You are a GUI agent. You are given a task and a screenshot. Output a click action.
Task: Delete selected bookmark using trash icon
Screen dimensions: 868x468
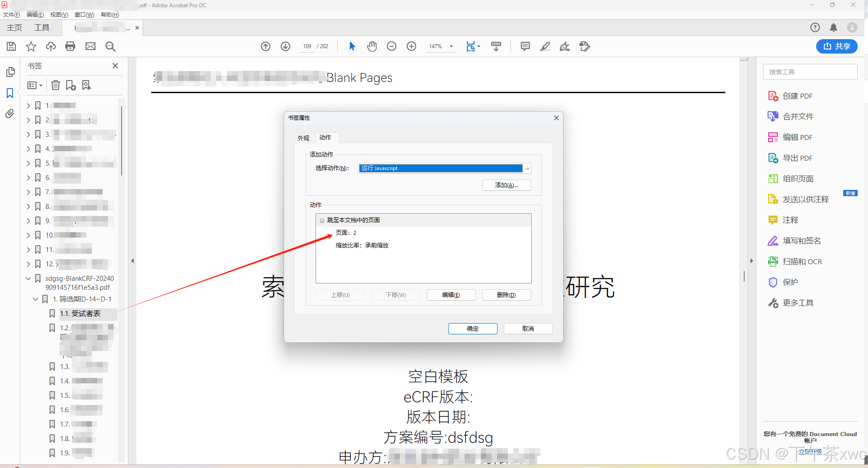[55, 85]
